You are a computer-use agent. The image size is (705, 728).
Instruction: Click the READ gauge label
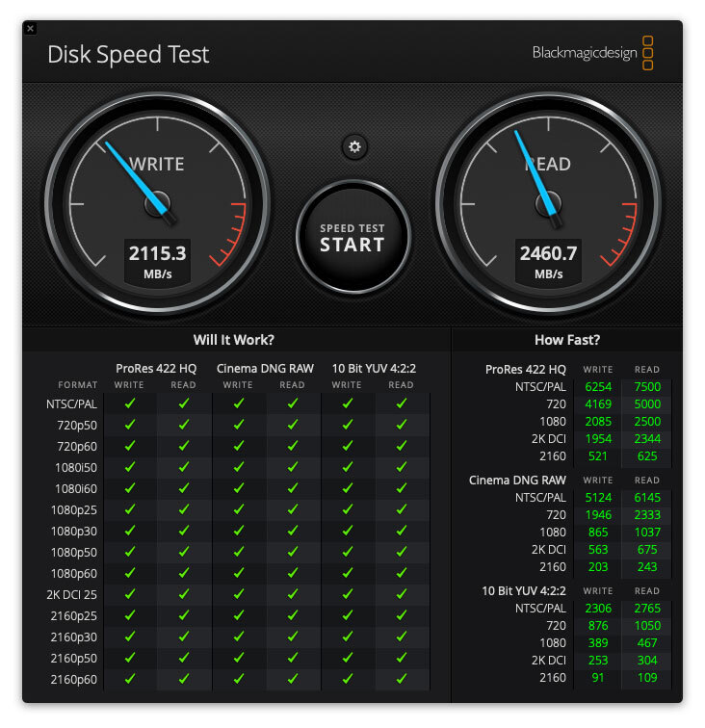pos(548,165)
